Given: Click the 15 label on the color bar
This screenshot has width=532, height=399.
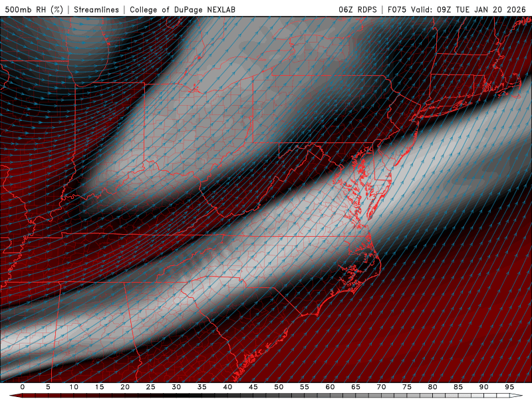Looking at the screenshot, I should pos(99,387).
